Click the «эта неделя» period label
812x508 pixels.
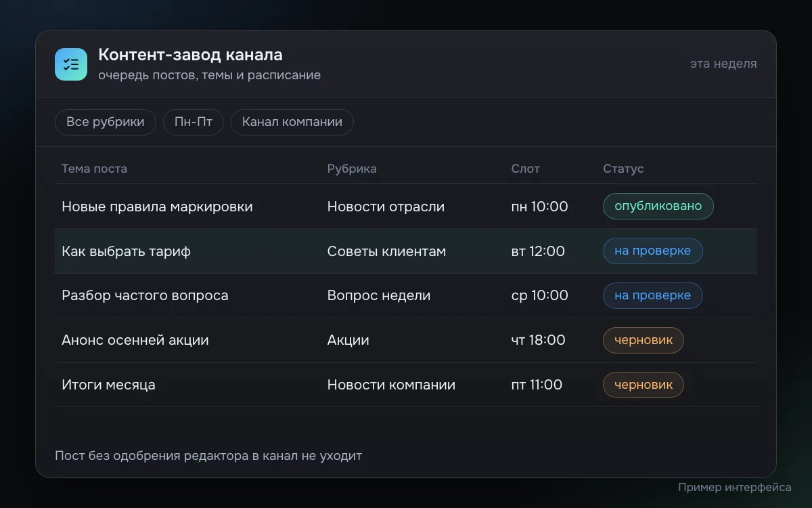click(x=723, y=64)
